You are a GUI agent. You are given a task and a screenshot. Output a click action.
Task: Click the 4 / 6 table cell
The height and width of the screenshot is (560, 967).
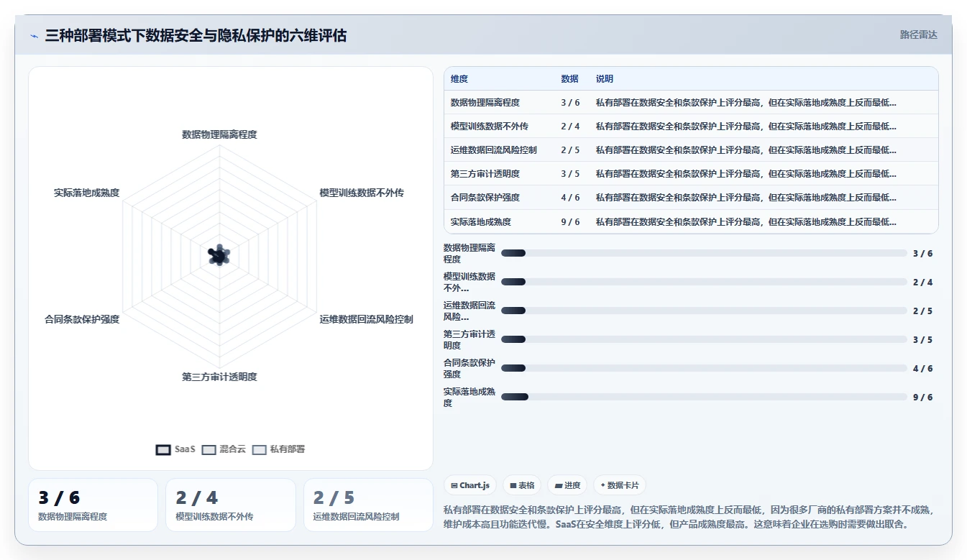(570, 198)
